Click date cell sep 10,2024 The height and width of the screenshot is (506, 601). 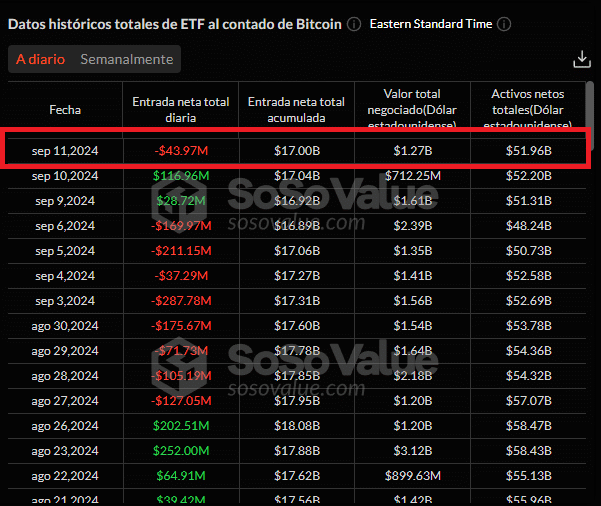click(x=65, y=176)
